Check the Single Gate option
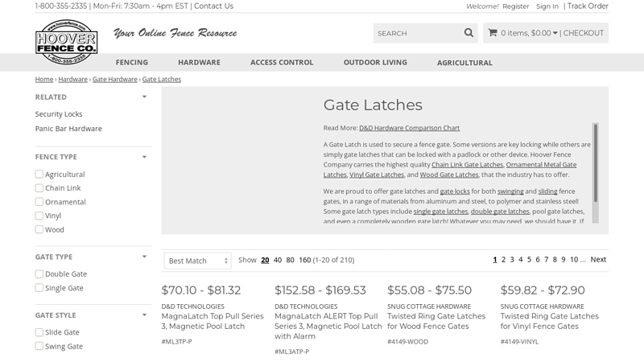The width and height of the screenshot is (644, 362). [x=39, y=288]
